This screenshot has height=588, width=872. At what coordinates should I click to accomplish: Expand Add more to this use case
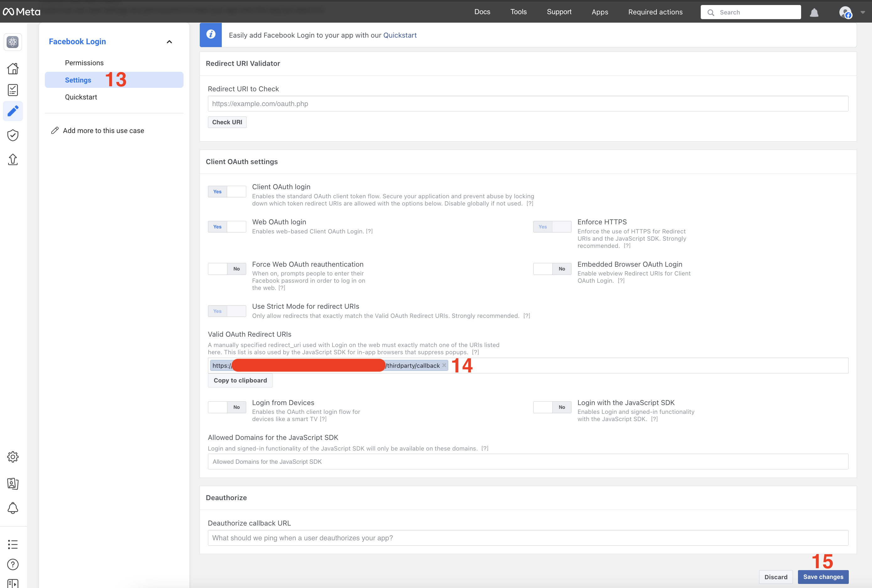click(103, 131)
